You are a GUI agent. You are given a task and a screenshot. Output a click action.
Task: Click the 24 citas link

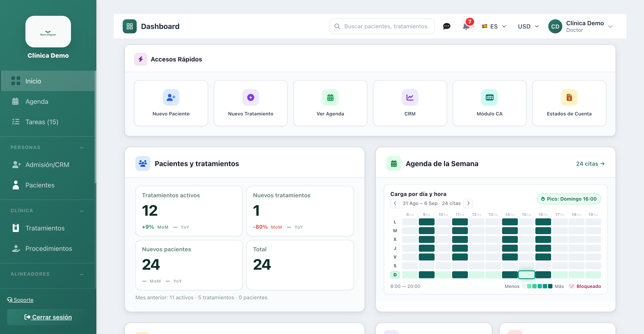click(590, 163)
